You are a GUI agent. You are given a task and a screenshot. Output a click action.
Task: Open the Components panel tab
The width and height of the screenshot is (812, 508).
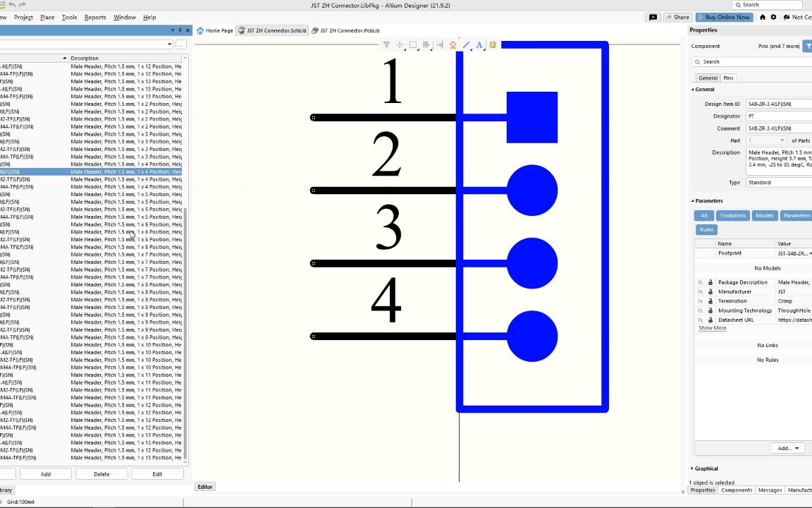tap(737, 490)
